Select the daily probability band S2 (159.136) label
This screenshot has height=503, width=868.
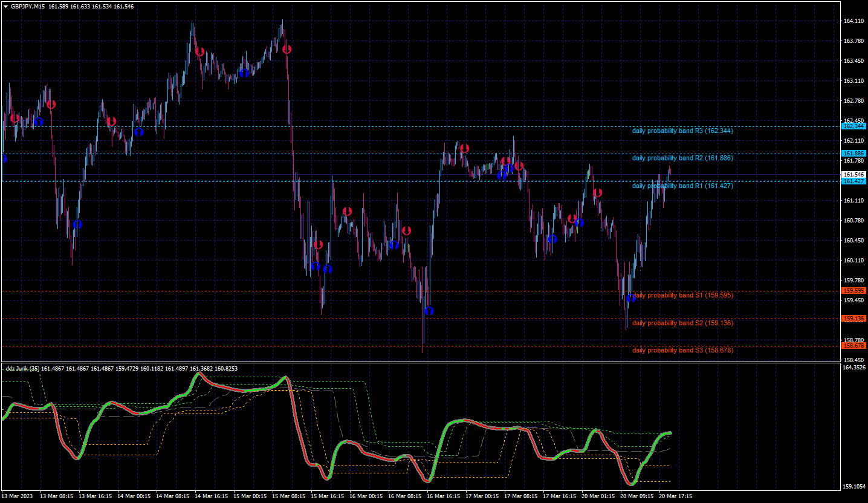(x=682, y=323)
